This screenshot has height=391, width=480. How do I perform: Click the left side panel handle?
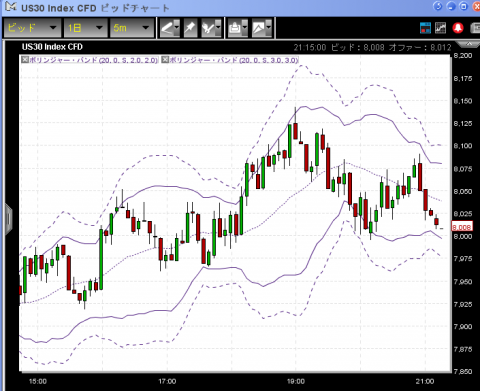8,219
